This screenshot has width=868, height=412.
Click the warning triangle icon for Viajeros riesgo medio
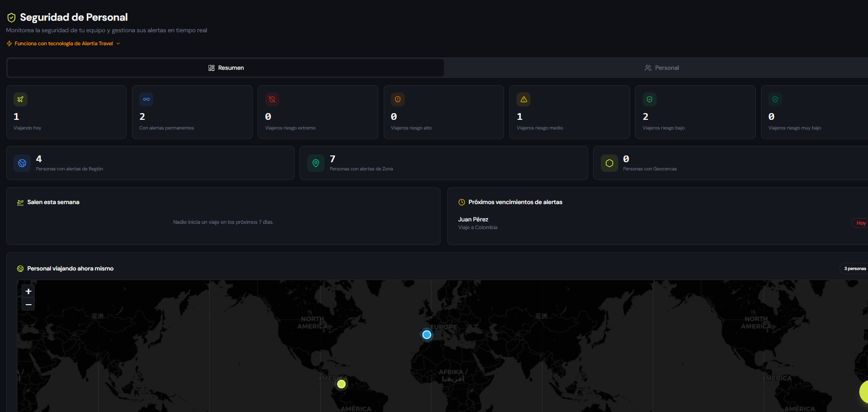point(524,100)
